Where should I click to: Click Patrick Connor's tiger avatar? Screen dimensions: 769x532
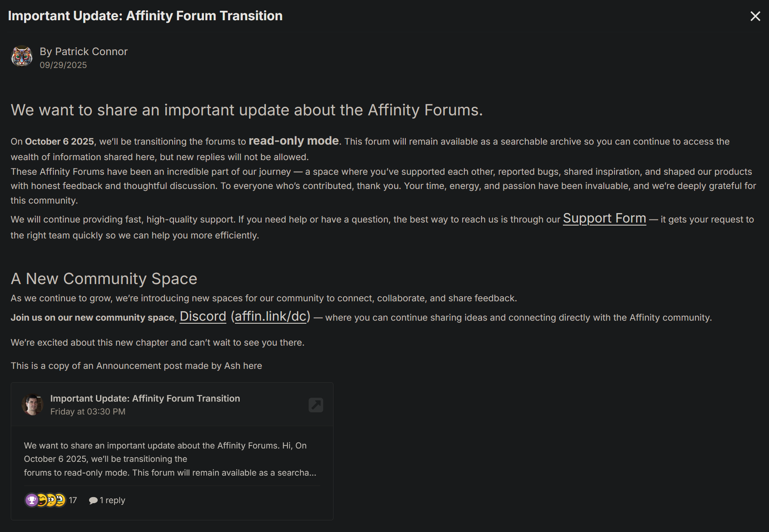point(22,56)
